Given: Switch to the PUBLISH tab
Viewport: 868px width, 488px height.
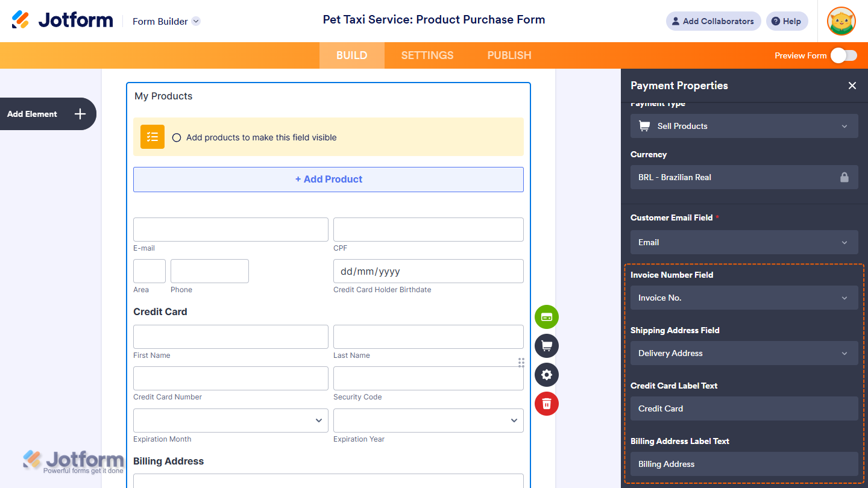Looking at the screenshot, I should 509,55.
